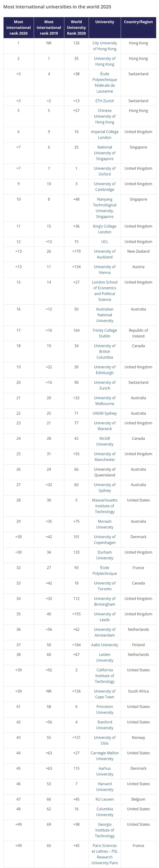Screen dimensions: 159x868
Task: Click the Most international rank 2020 header
Action: pyautogui.click(x=19, y=28)
